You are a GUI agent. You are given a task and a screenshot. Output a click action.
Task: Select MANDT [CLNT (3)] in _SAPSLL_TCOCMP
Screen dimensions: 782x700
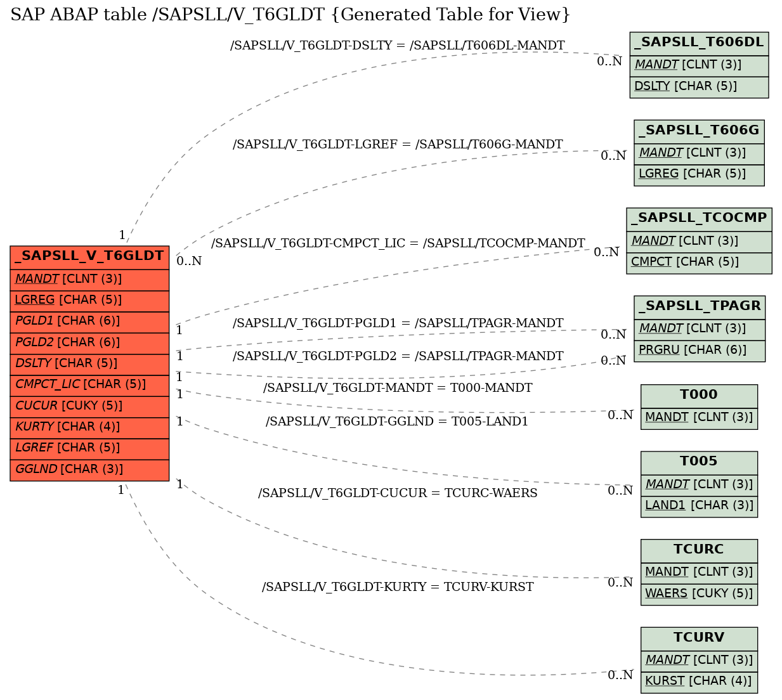pyautogui.click(x=699, y=242)
